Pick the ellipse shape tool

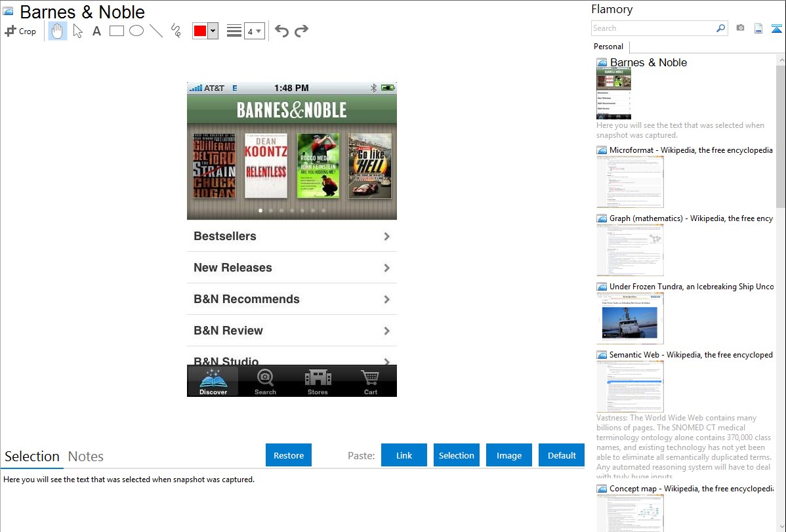136,31
